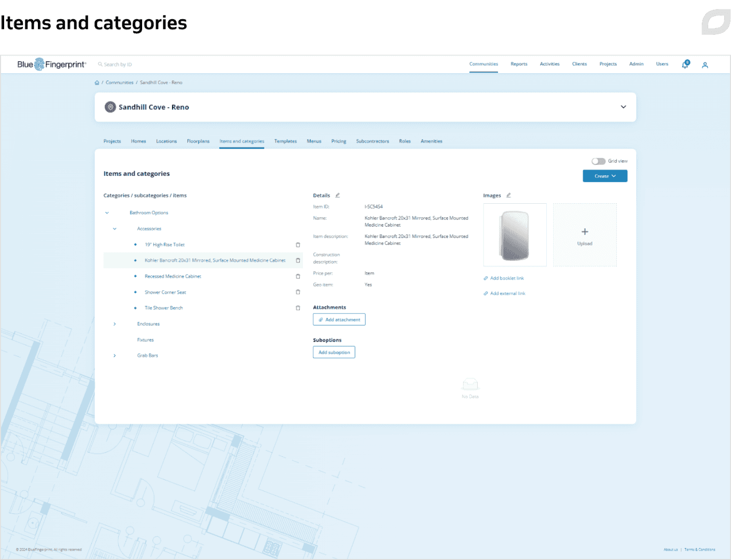Select the Items and categories tab
The height and width of the screenshot is (560, 731).
pos(242,141)
